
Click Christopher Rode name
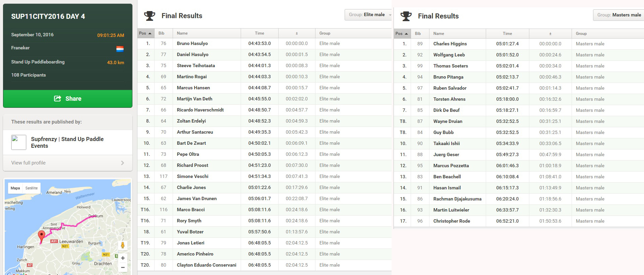452,221
